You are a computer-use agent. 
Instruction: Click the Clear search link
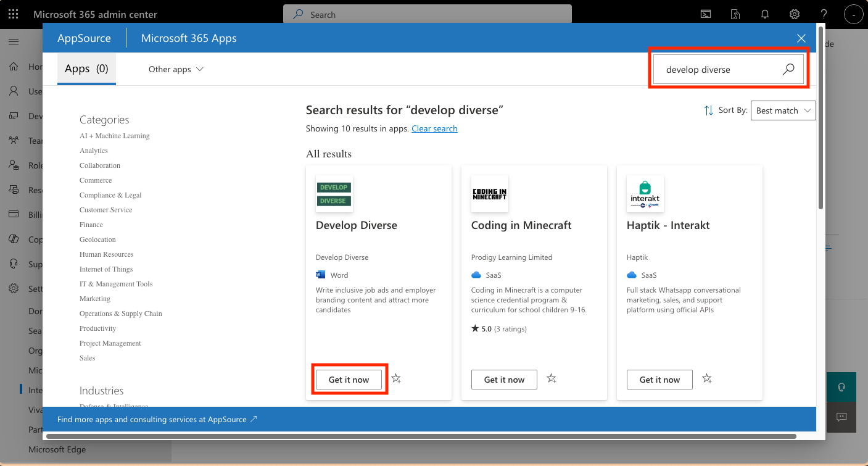pyautogui.click(x=434, y=128)
